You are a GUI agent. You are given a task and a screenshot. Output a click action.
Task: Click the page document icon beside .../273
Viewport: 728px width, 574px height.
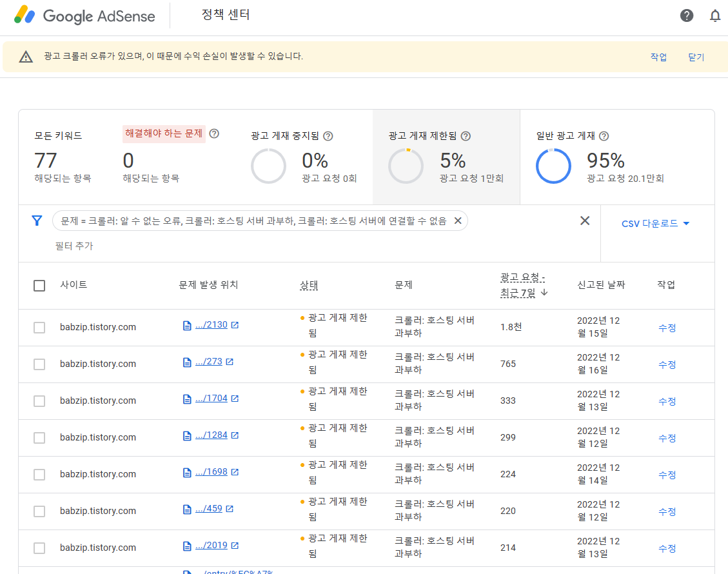click(x=187, y=362)
